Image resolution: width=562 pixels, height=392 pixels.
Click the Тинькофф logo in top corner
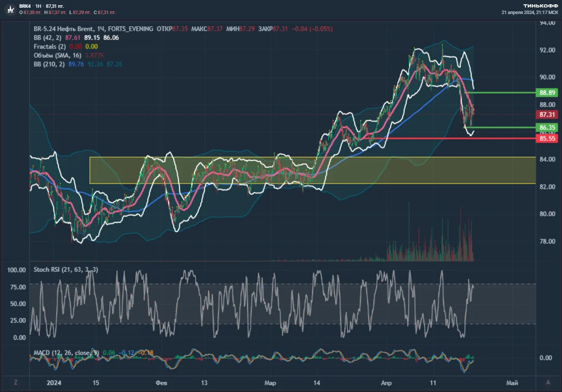[541, 6]
